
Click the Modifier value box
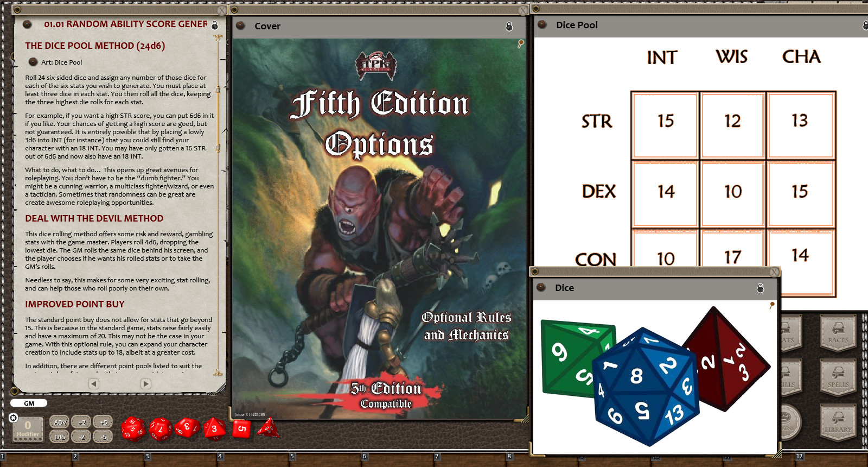[28, 428]
